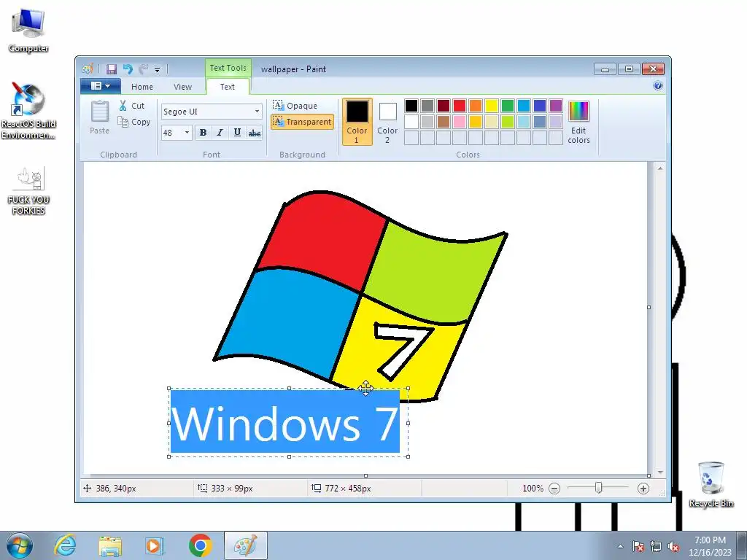747x560 pixels.
Task: Toggle Italic text formatting
Action: pyautogui.click(x=220, y=133)
